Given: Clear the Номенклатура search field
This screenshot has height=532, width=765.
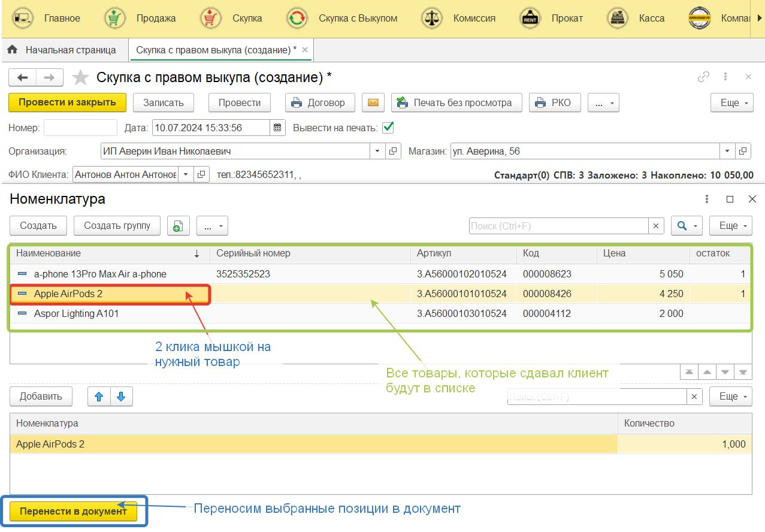Looking at the screenshot, I should [656, 226].
